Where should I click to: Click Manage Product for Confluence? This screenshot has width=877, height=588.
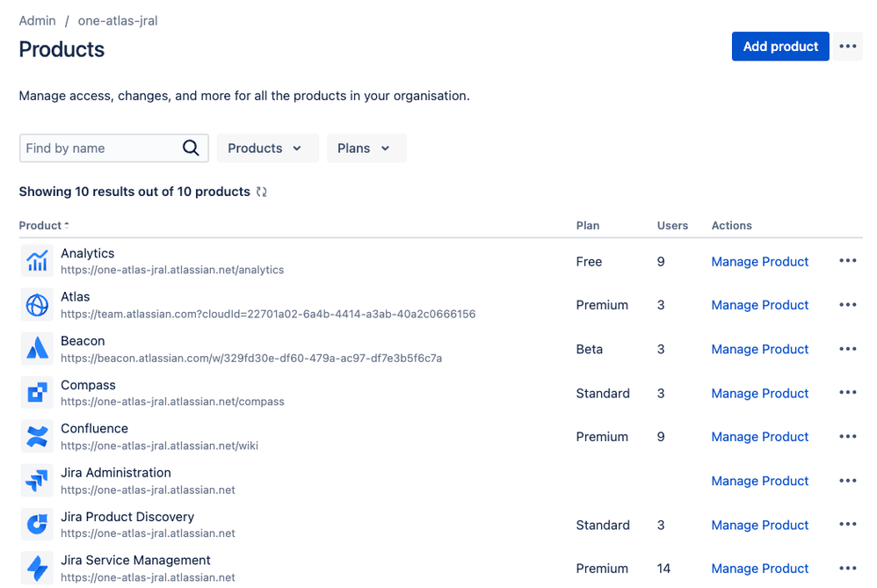pyautogui.click(x=759, y=437)
